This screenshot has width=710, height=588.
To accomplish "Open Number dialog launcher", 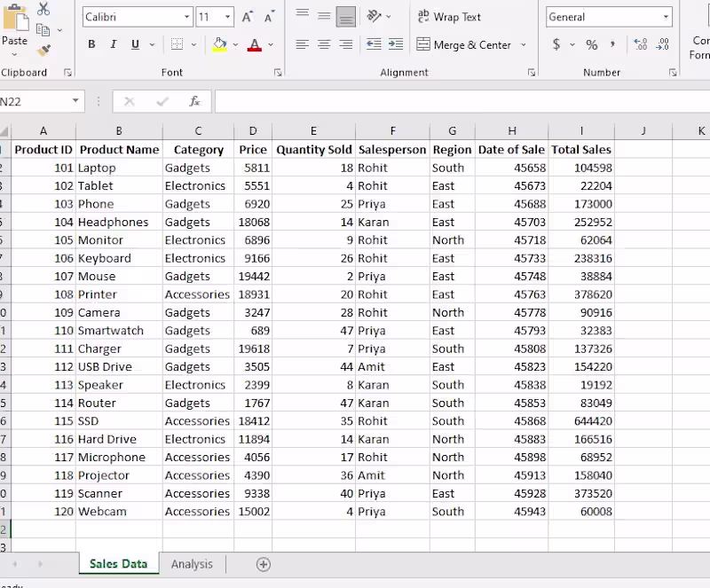I will pos(673,73).
